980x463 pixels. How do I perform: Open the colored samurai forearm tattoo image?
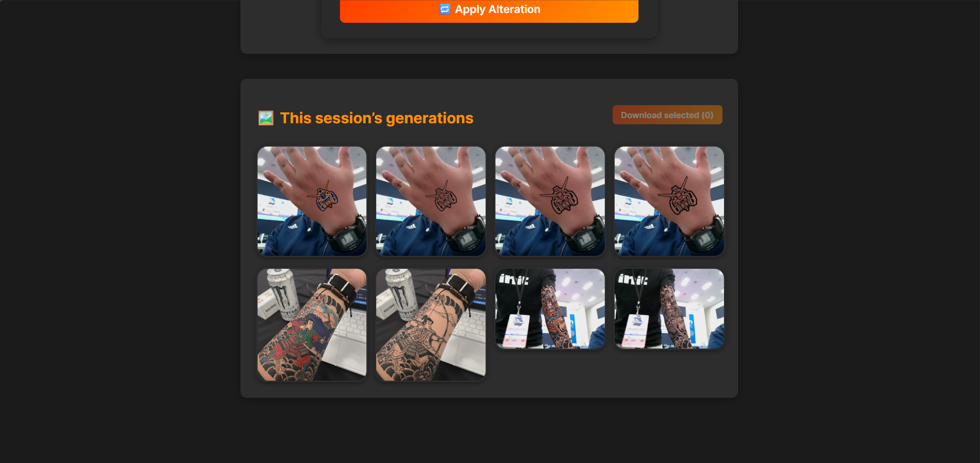click(x=312, y=325)
